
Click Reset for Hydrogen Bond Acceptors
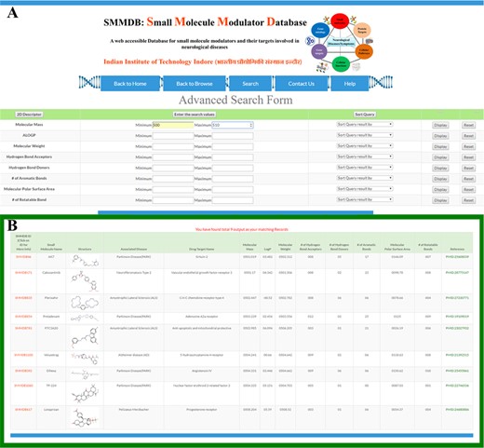[468, 157]
